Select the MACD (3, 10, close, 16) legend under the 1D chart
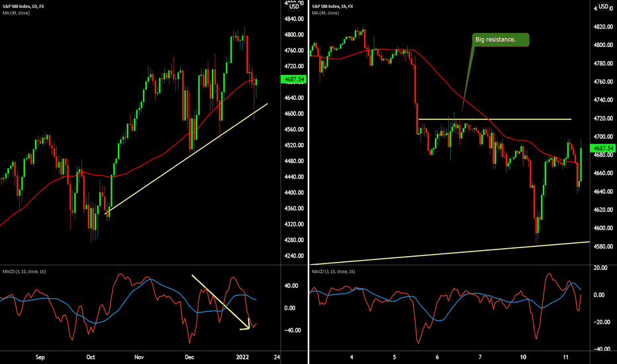617x364 pixels. [x=24, y=271]
